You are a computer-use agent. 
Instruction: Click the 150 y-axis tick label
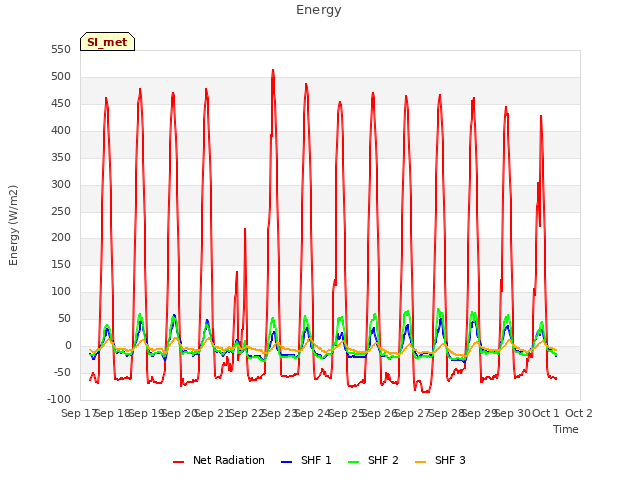tap(61, 264)
